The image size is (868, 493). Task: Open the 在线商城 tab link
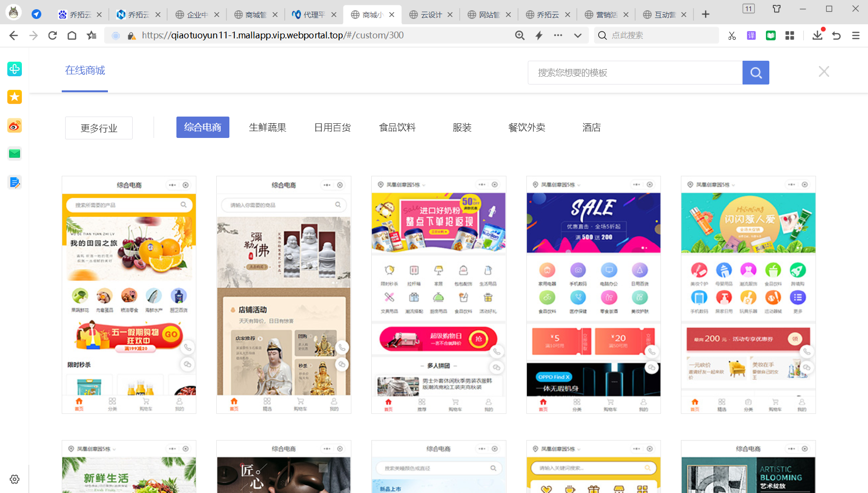click(85, 71)
